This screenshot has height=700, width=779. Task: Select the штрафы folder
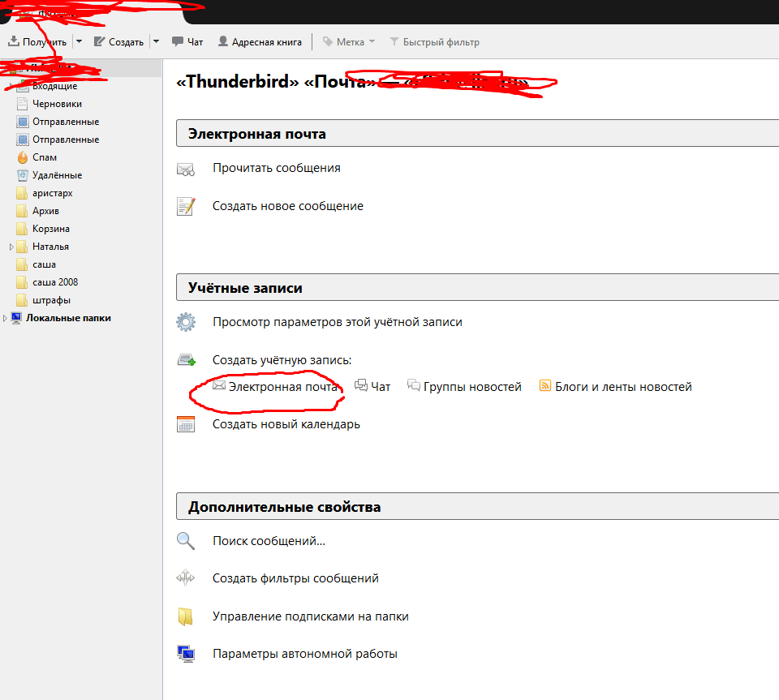[51, 300]
